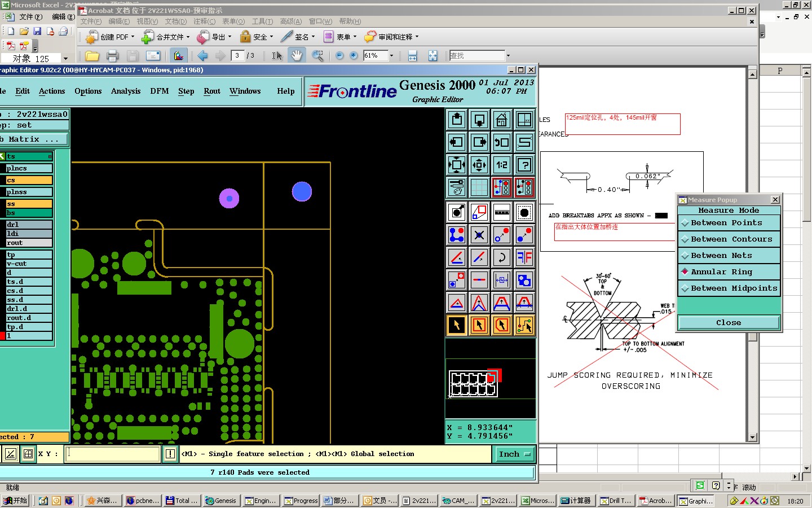Select the Between Midpoints measure mode
Viewport: 812px width, 508px height.
[x=729, y=288]
